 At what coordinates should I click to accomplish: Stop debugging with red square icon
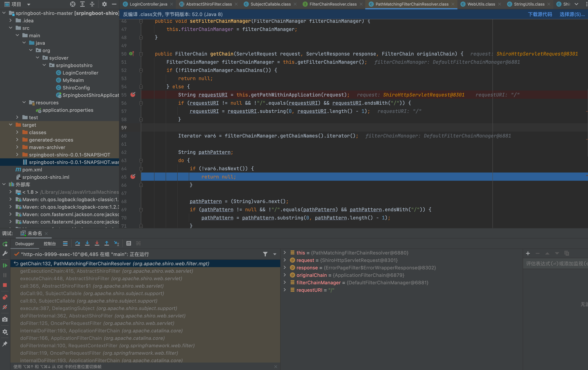[x=5, y=285]
